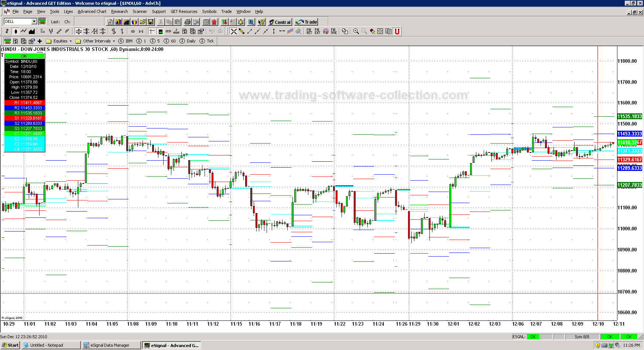Toggle the candlestick chart type button

16,31
